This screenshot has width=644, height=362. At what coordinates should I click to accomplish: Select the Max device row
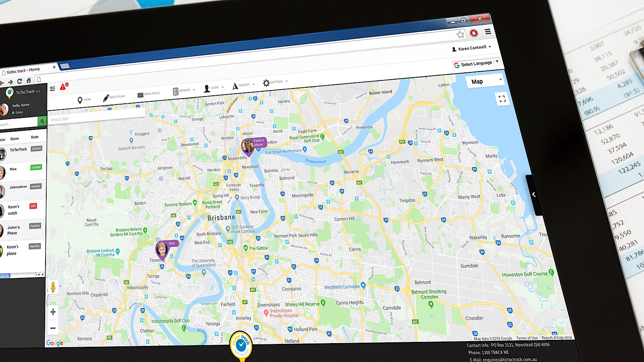[23, 170]
